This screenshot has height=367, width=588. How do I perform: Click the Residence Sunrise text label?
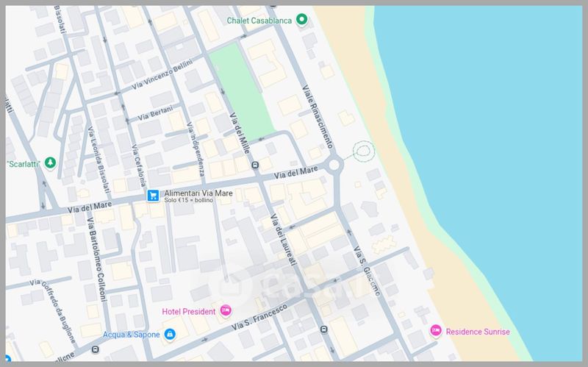pos(477,332)
